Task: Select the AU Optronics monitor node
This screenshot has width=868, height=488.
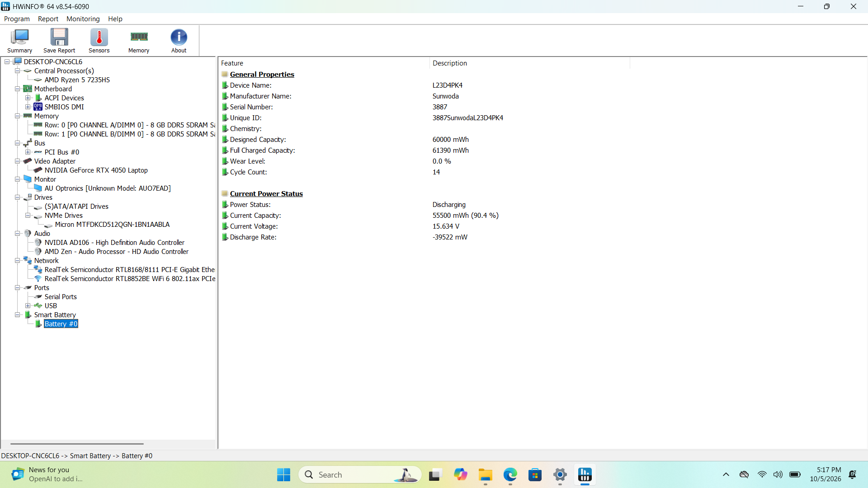Action: (108, 188)
